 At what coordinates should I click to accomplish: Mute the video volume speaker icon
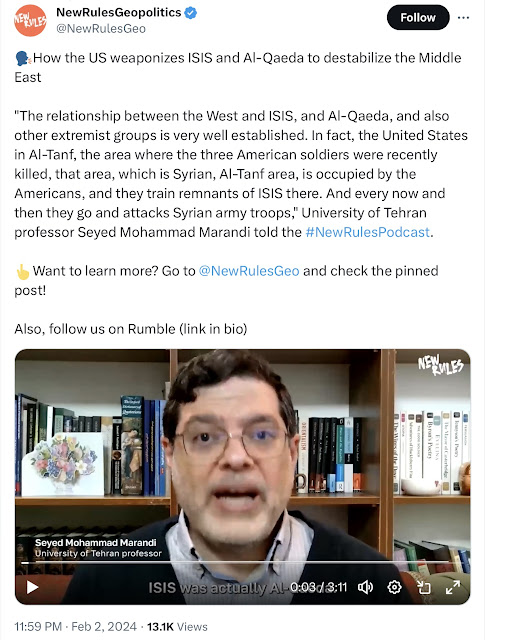click(x=365, y=587)
